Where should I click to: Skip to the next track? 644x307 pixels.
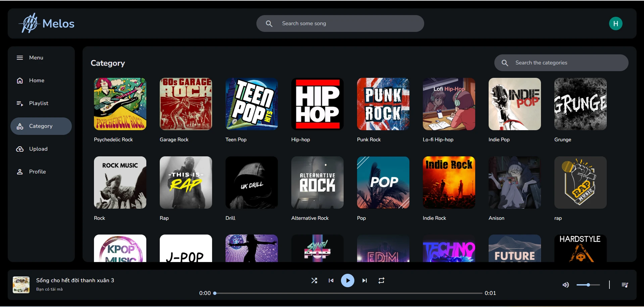[364, 280]
